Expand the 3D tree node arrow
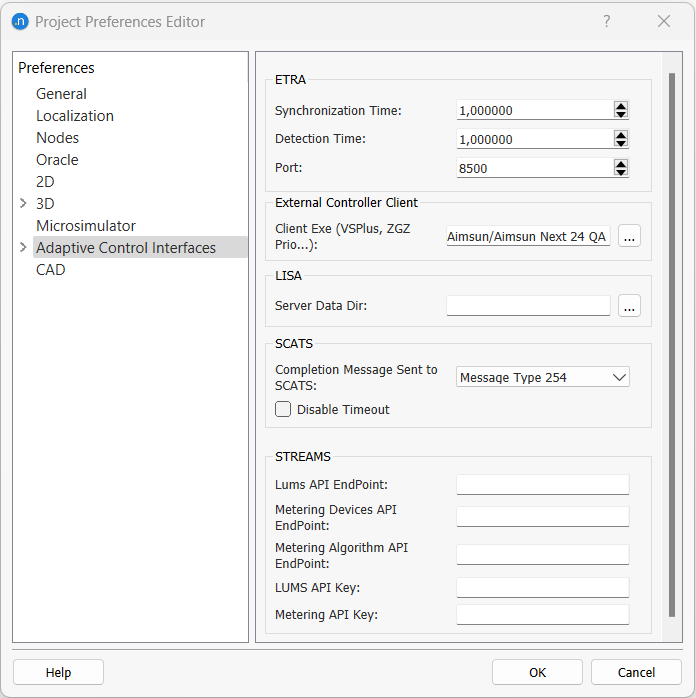 click(24, 203)
